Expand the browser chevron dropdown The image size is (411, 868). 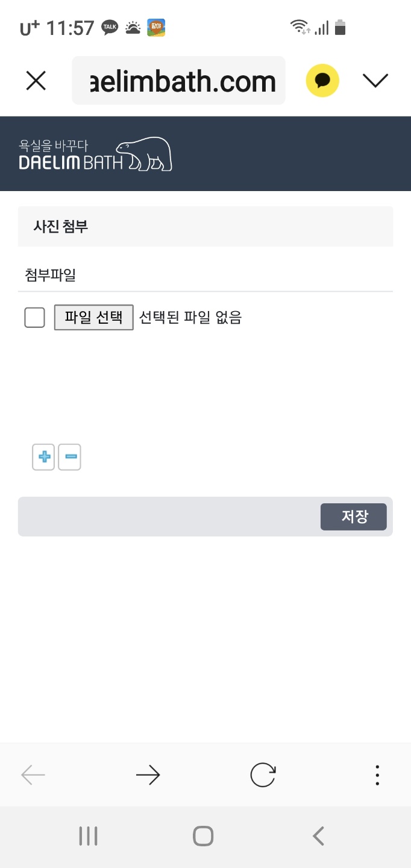pyautogui.click(x=375, y=81)
